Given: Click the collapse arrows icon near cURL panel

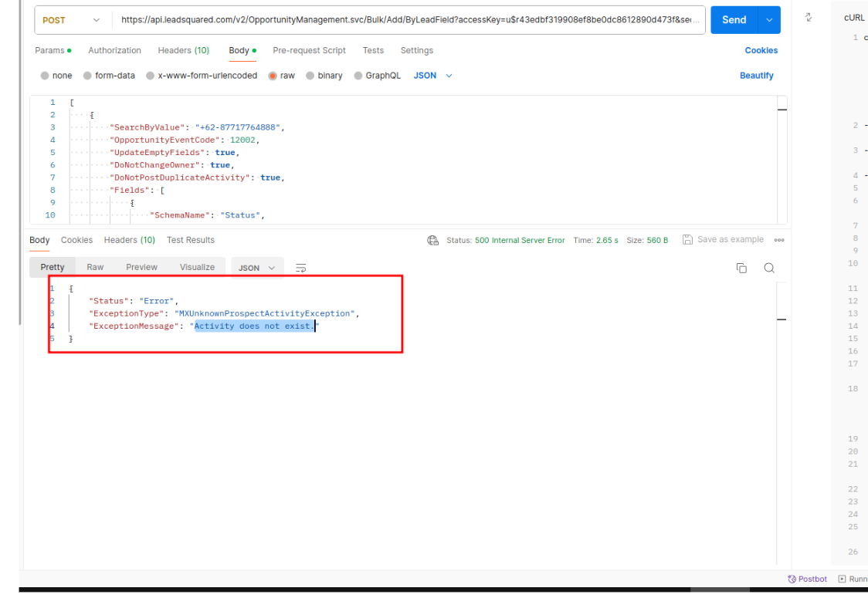Looking at the screenshot, I should (x=809, y=18).
